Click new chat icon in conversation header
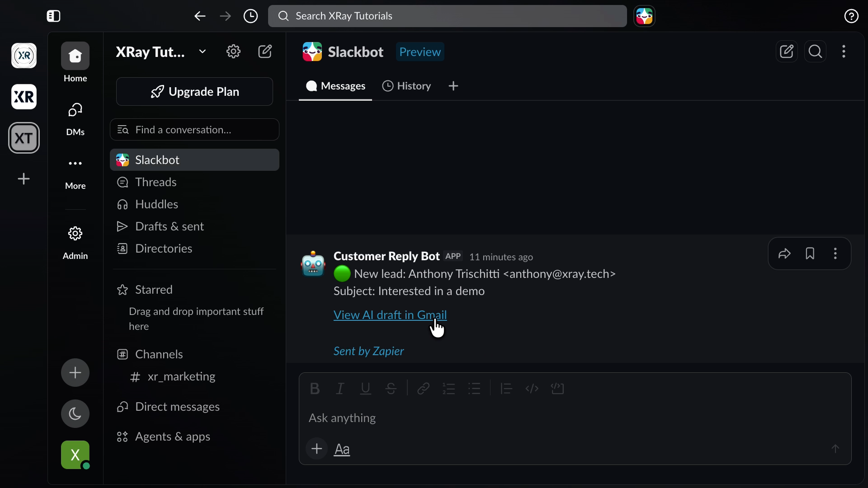 pos(787,52)
